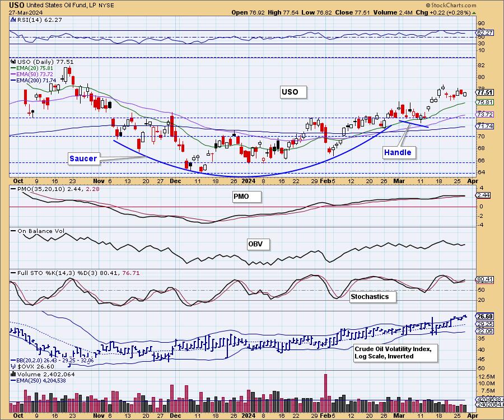Click the 2.44 PMO value tag on right axis
Screen dimensions: 504x420
click(x=483, y=195)
